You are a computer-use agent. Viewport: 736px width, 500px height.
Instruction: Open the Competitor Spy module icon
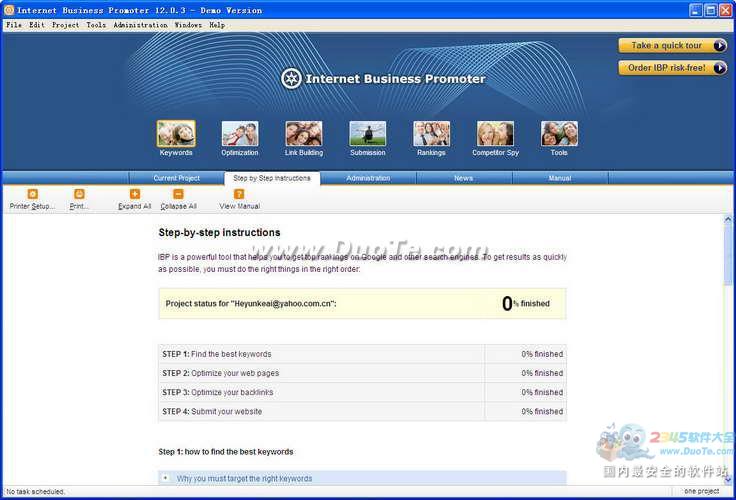coord(495,133)
